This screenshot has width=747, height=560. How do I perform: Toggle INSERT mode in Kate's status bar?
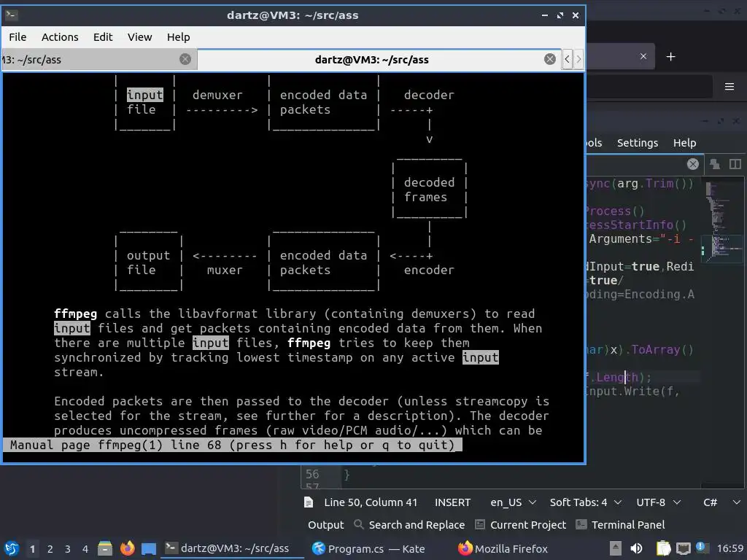pos(452,502)
